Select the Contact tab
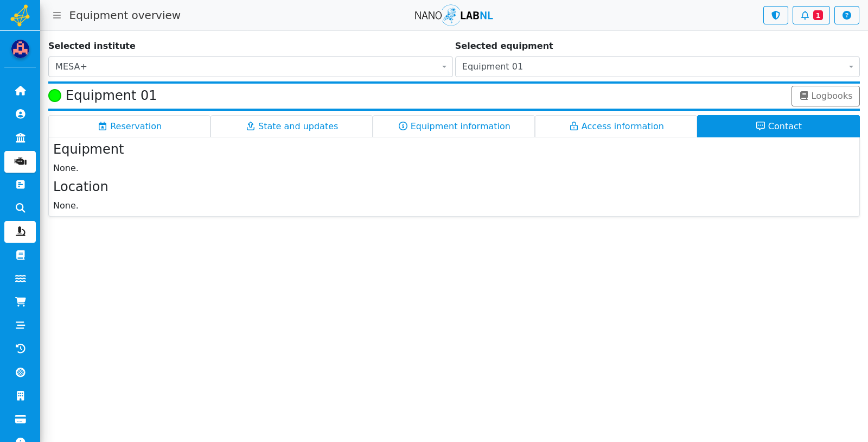 pyautogui.click(x=778, y=126)
